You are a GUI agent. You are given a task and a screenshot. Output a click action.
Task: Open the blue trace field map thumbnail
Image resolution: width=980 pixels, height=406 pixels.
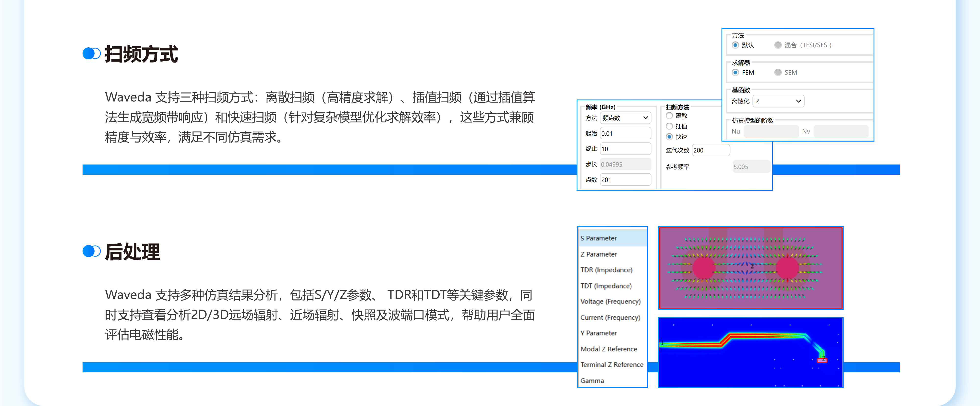(x=750, y=353)
